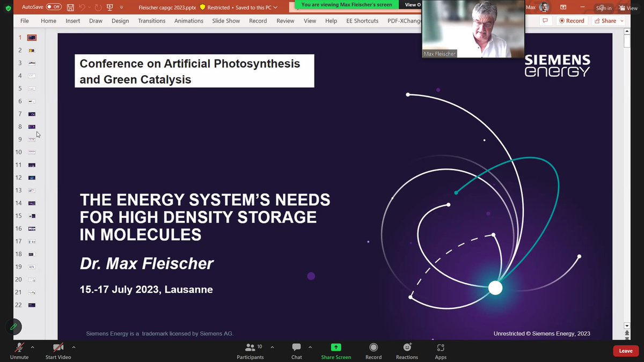Image resolution: width=644 pixels, height=362 pixels.
Task: Click the Participants icon showing 10 attendees
Action: 250,350
